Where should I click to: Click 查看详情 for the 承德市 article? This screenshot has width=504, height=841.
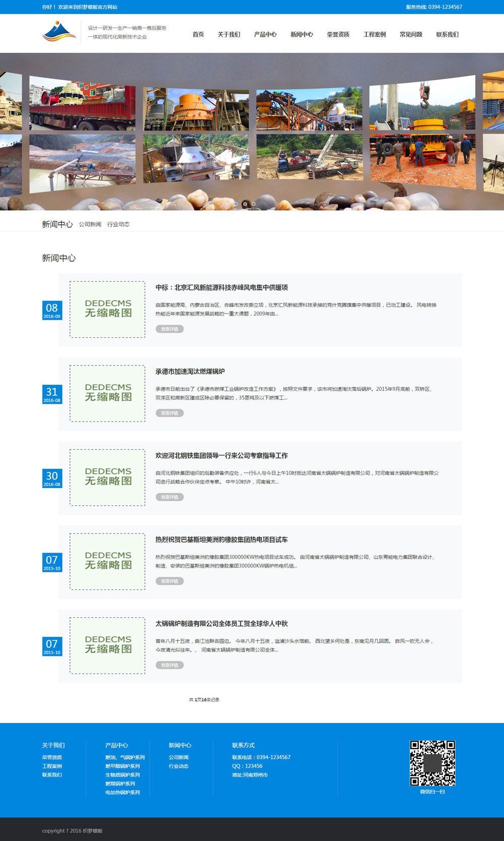[x=169, y=413]
